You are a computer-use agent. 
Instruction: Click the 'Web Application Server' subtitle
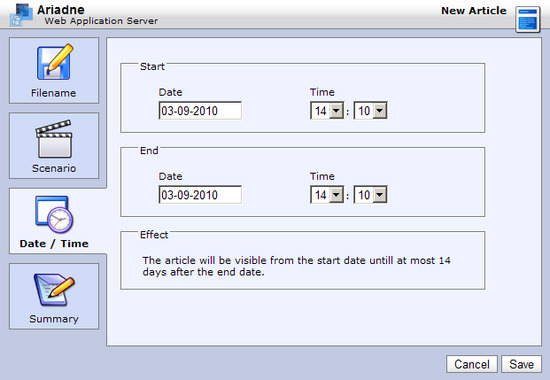101,21
